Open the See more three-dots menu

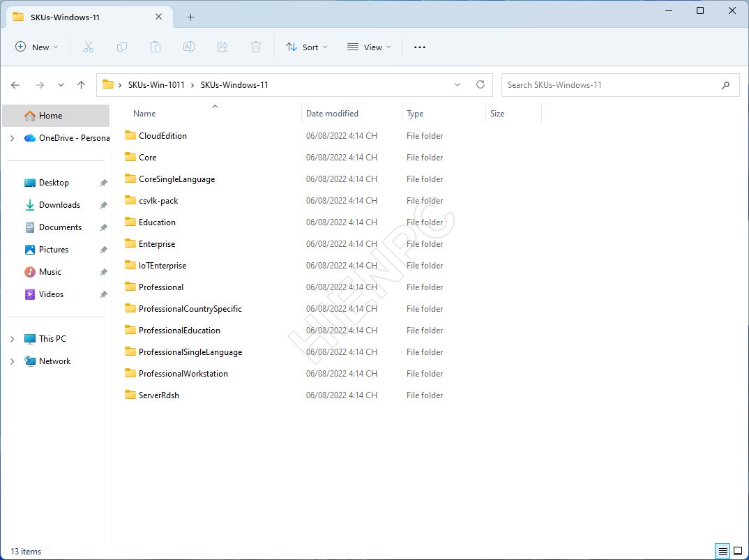(419, 47)
